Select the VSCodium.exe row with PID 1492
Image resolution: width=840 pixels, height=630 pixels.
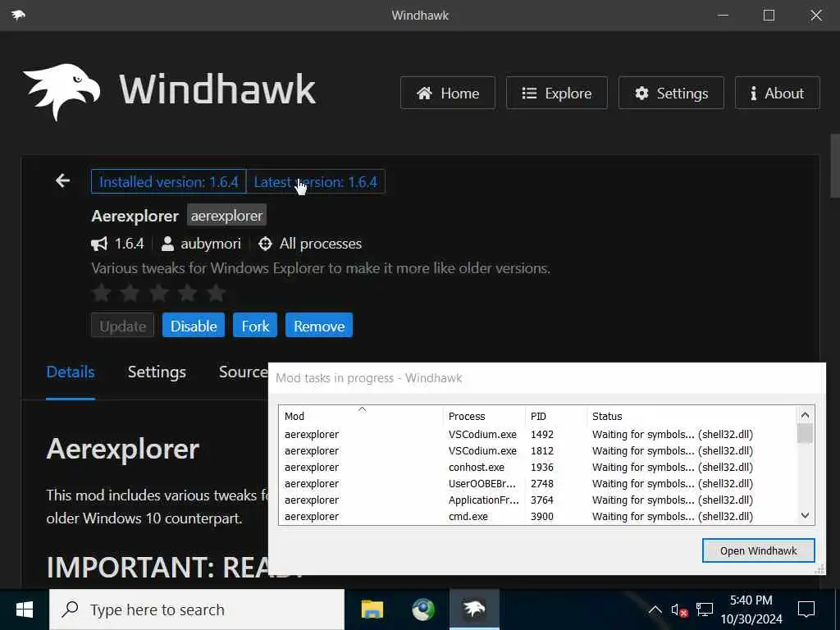click(538, 434)
